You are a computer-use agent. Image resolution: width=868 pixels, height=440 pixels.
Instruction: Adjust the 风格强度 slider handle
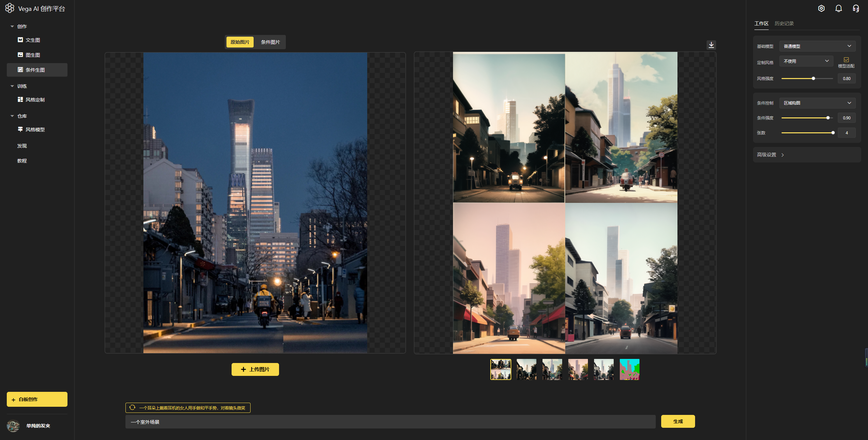click(813, 78)
